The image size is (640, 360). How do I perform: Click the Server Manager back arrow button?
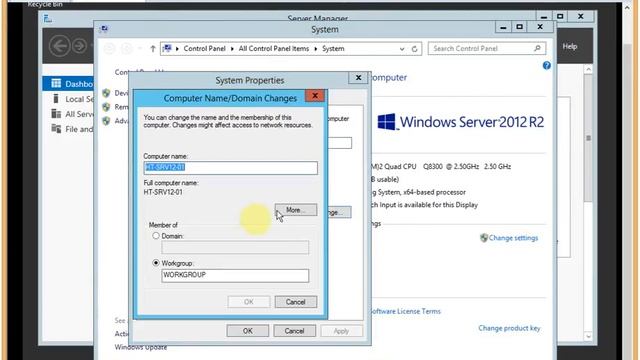point(60,46)
